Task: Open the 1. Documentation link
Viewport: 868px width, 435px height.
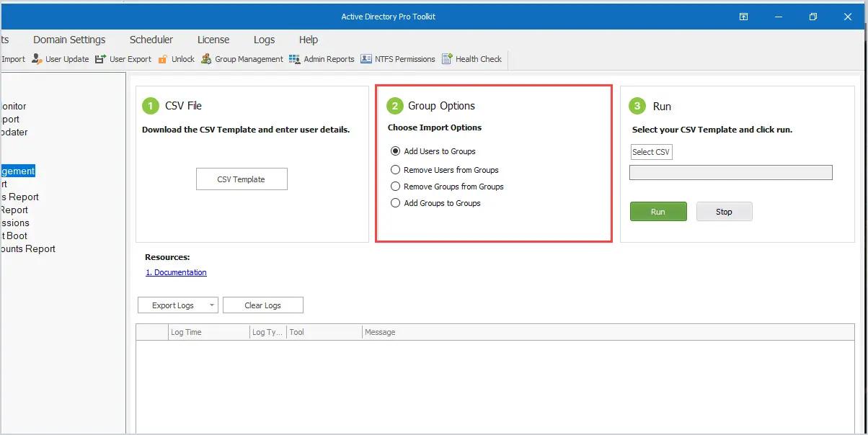Action: 176,272
